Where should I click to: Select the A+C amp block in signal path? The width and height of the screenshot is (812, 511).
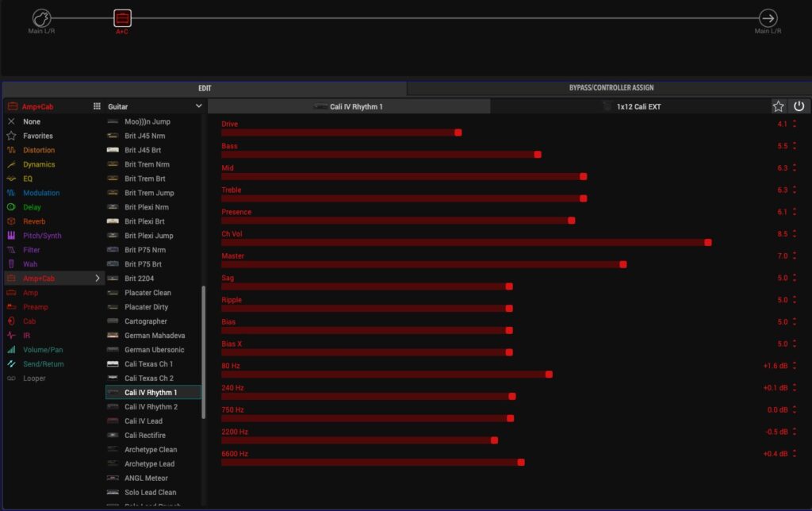click(122, 17)
